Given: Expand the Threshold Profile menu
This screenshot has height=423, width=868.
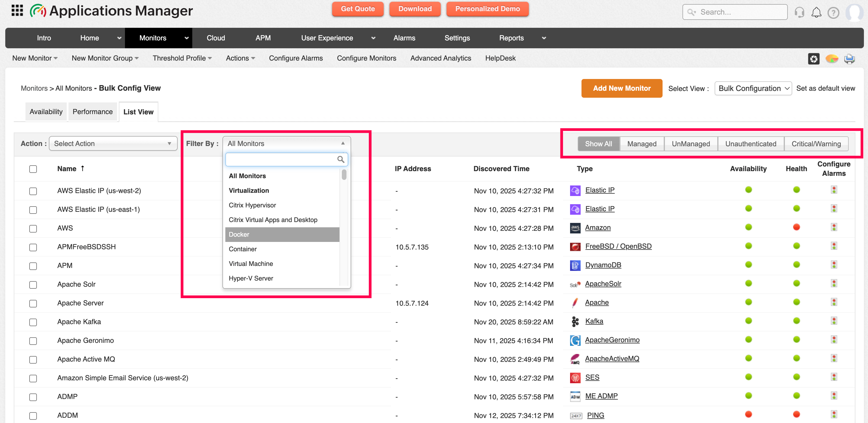Looking at the screenshot, I should [182, 58].
